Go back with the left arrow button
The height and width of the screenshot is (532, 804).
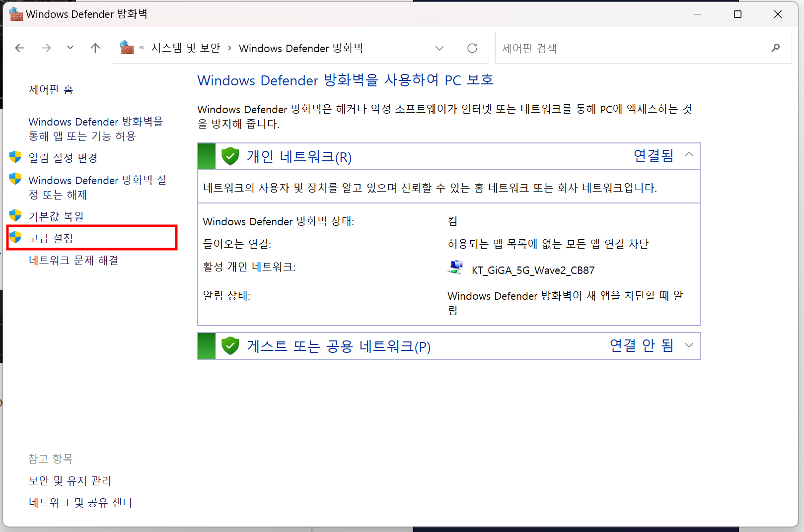pos(20,48)
